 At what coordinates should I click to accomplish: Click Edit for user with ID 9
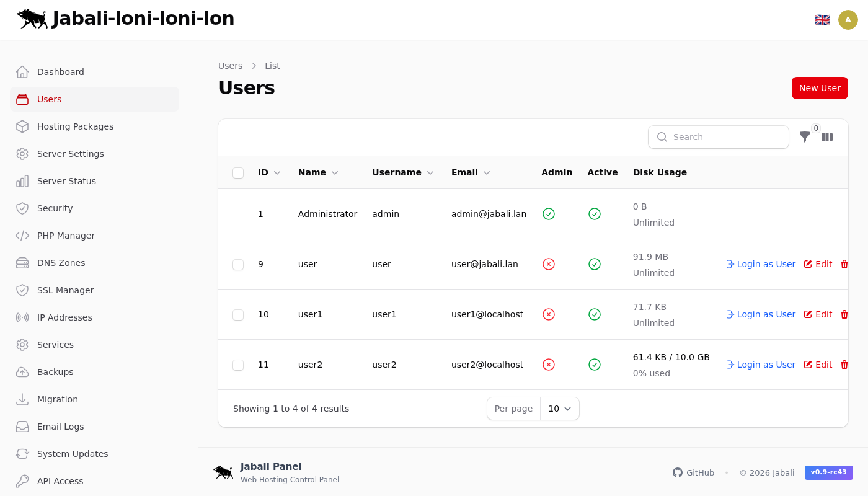(x=818, y=264)
